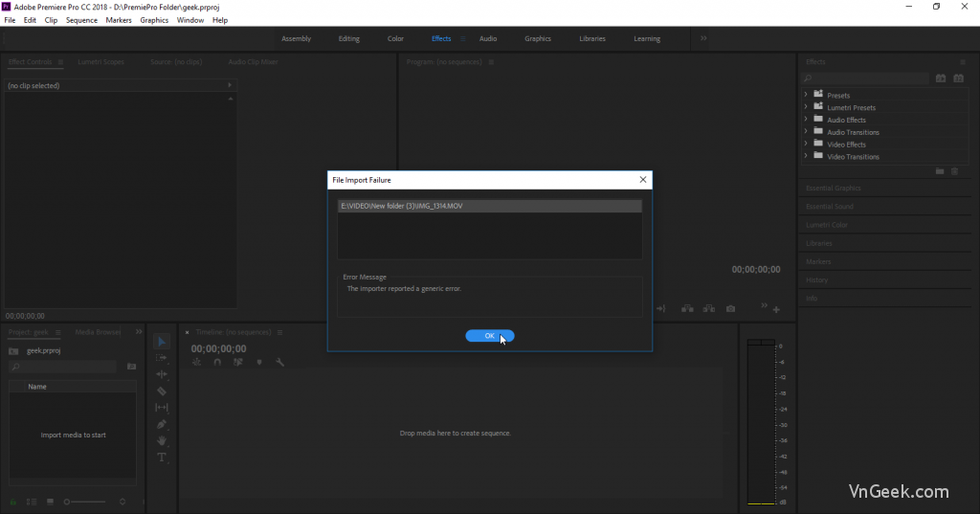Open the Media Browser tab
980x514 pixels.
[99, 332]
